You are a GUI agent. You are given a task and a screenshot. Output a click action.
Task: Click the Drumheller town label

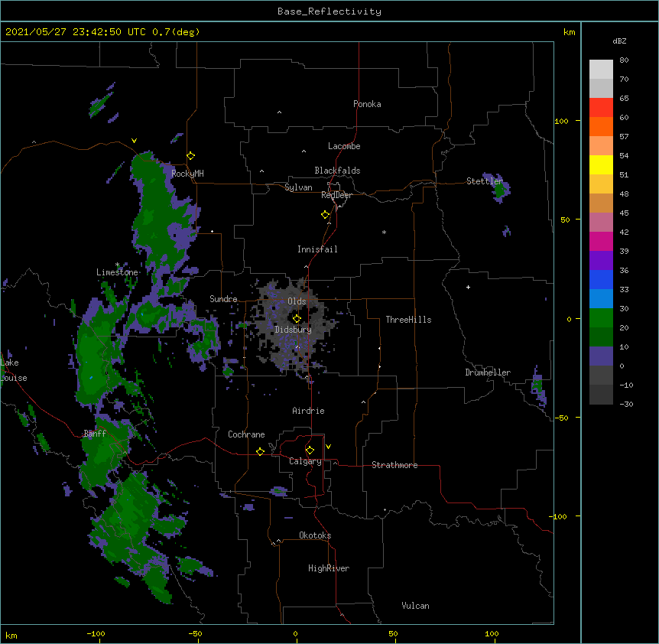[488, 372]
